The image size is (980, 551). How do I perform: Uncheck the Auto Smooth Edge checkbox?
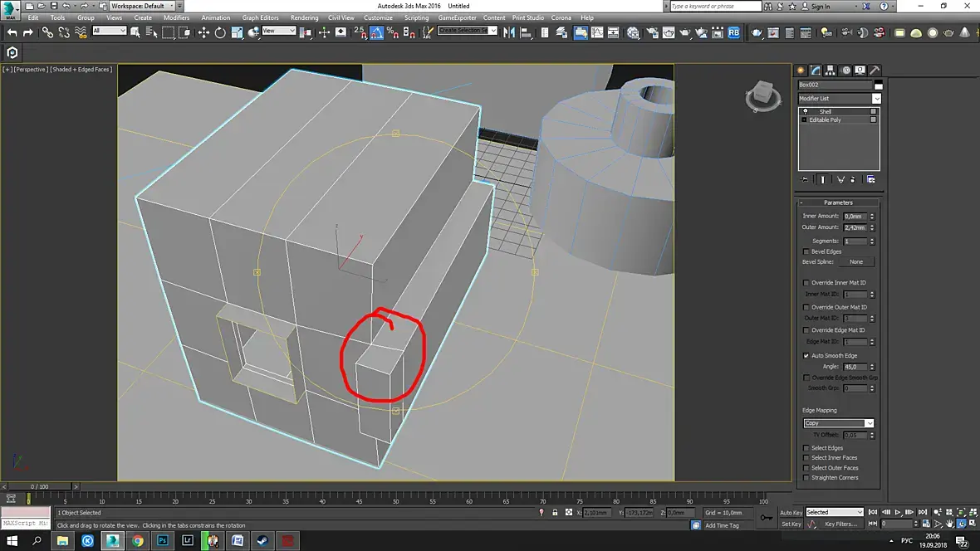point(806,355)
